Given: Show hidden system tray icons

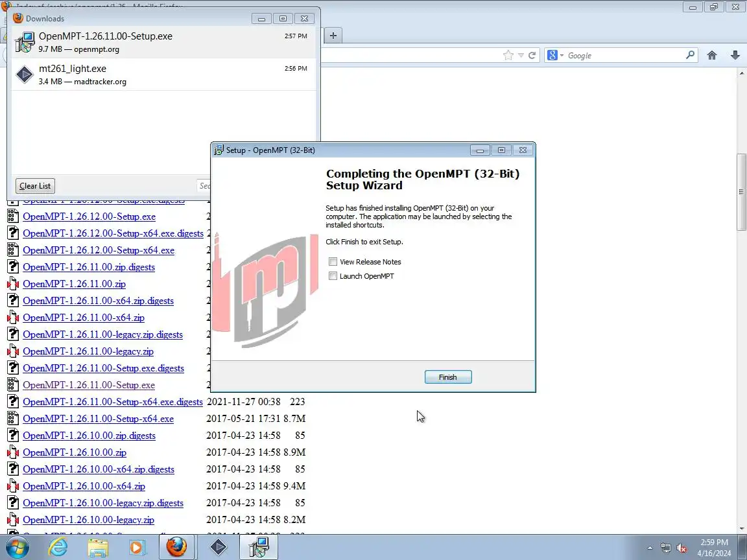Looking at the screenshot, I should [x=650, y=548].
